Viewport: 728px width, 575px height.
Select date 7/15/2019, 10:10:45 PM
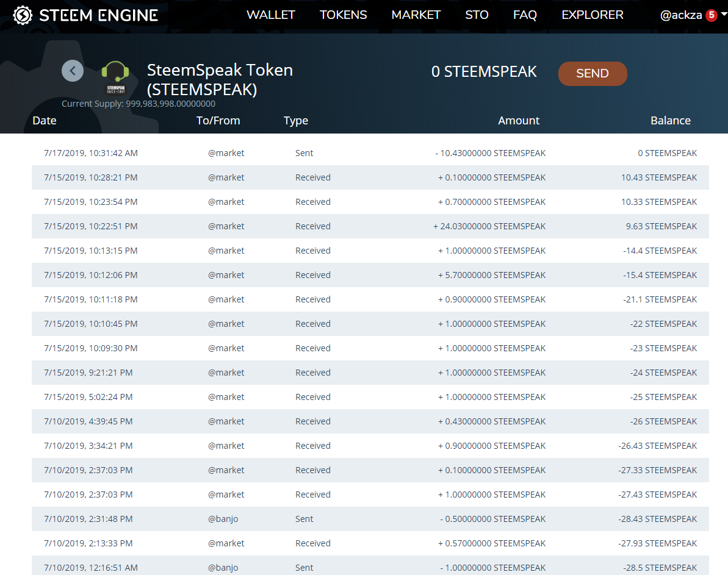click(x=91, y=323)
